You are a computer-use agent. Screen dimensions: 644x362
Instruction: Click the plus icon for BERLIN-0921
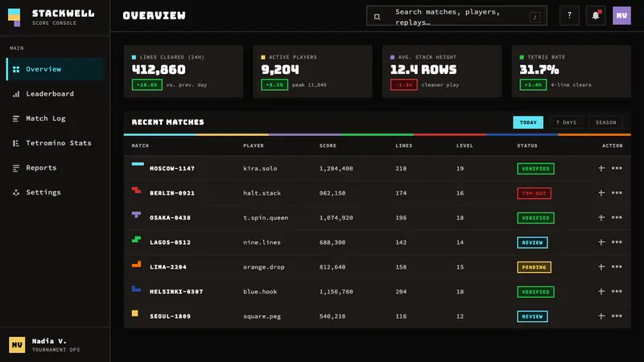[601, 193]
